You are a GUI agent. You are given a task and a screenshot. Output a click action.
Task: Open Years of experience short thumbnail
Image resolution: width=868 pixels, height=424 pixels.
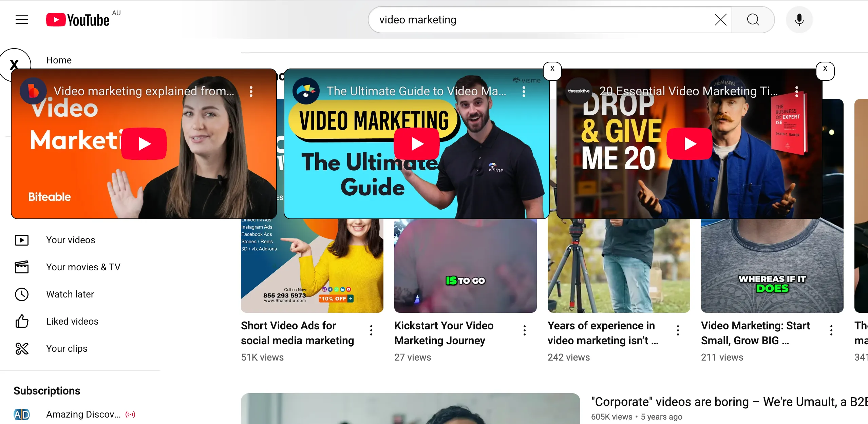(x=619, y=266)
